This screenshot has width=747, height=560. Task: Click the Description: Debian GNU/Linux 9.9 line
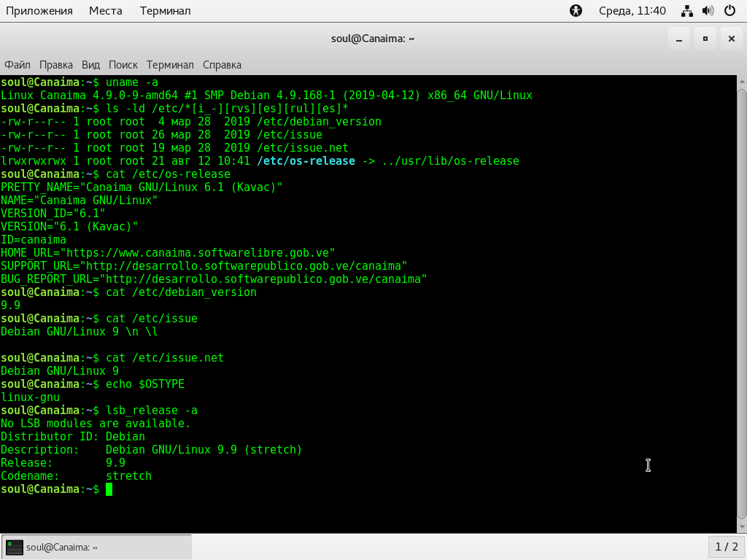(152, 449)
